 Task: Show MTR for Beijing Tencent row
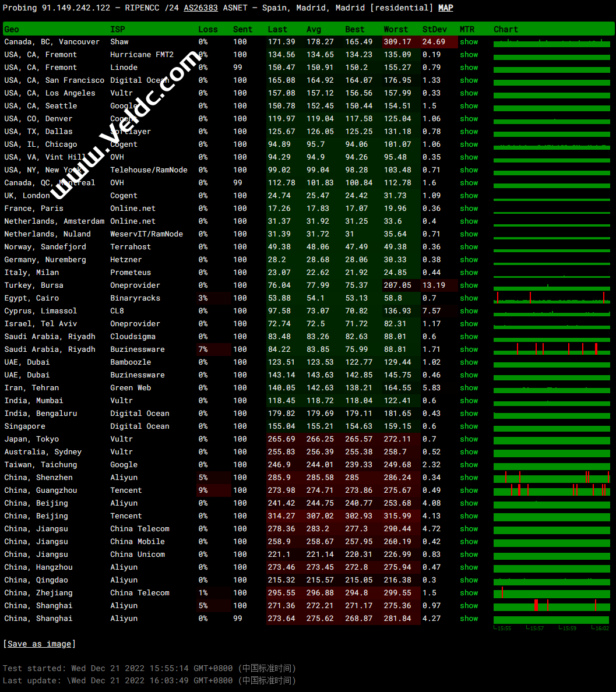pyautogui.click(x=469, y=516)
